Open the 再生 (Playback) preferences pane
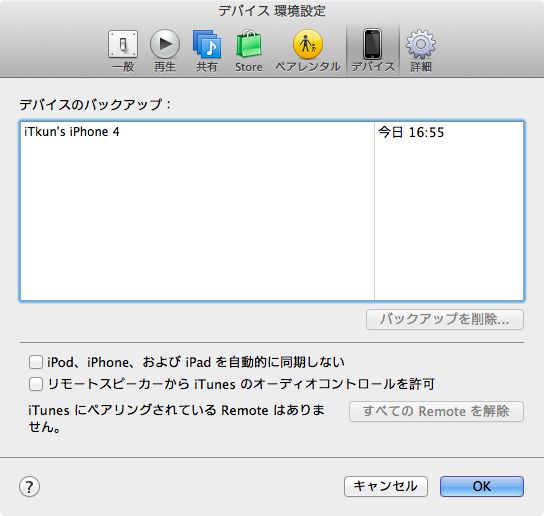Screen dimensions: 544x516 165,51
